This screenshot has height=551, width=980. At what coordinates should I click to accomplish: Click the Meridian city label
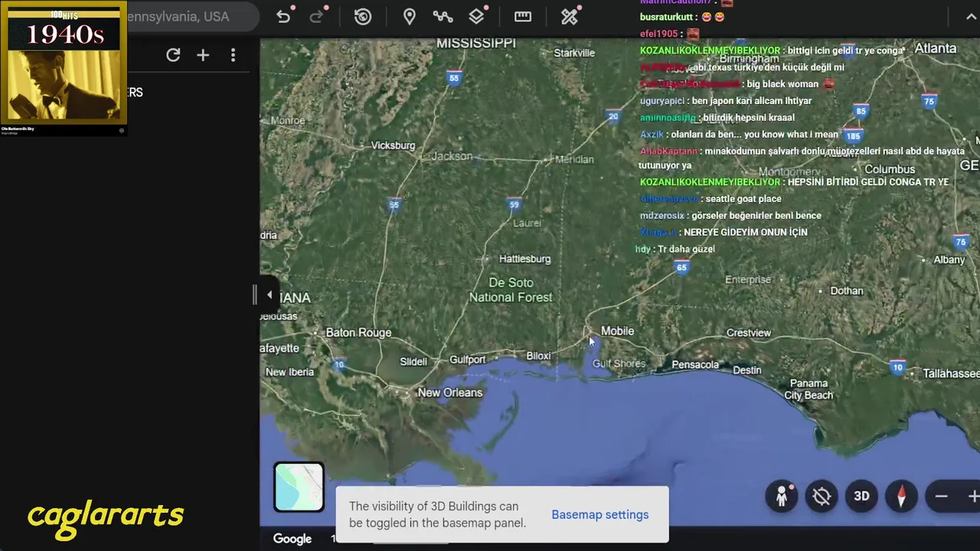coord(574,159)
